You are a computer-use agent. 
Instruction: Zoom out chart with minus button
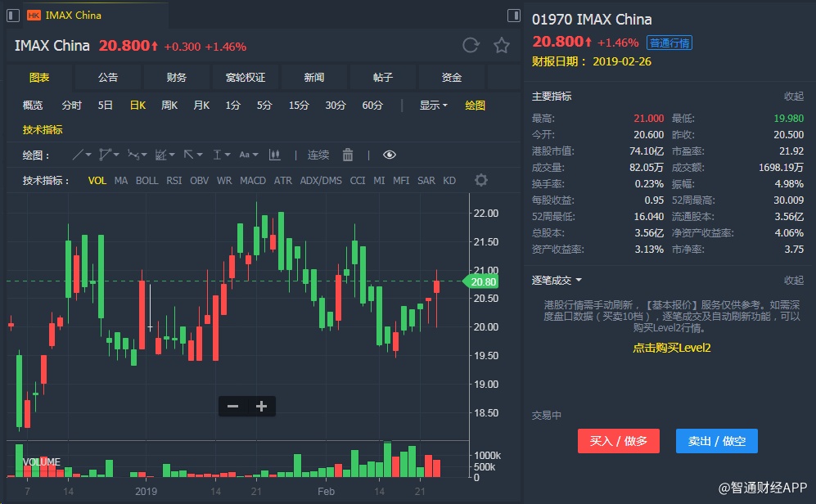coord(233,406)
